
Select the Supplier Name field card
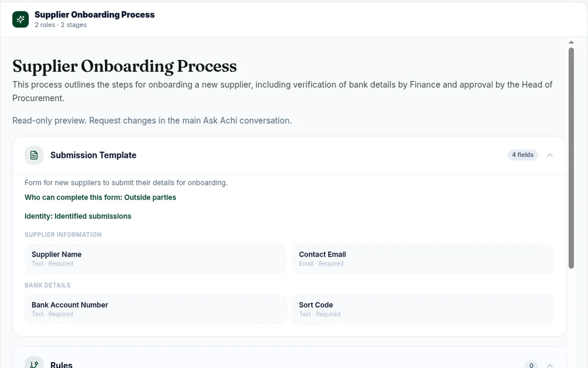[x=155, y=259]
